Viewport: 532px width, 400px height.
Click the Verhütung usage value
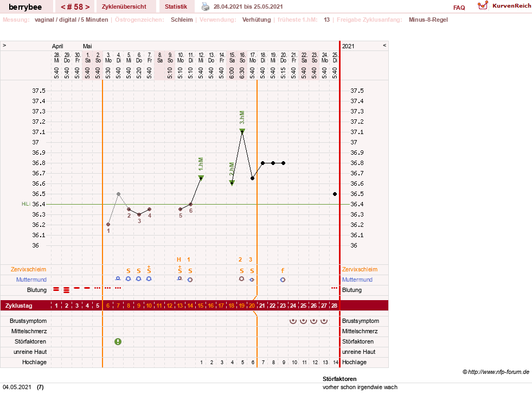[257, 20]
